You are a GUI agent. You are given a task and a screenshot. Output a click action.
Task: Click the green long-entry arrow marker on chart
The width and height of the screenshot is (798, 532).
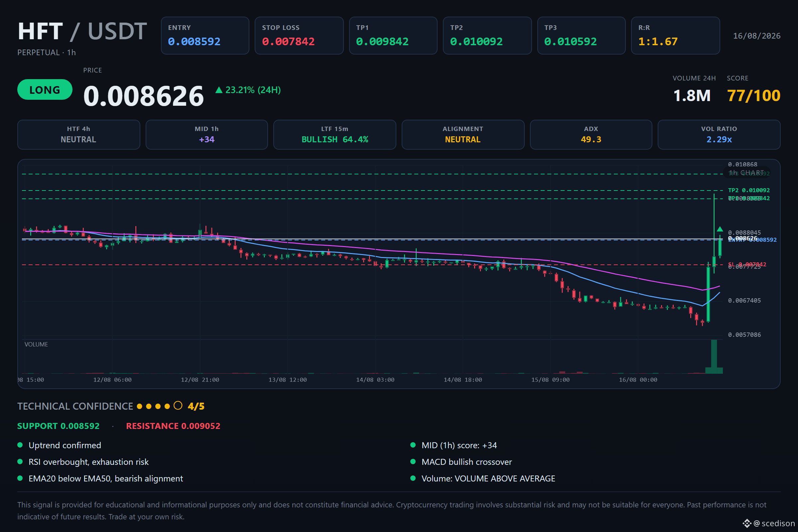coord(720,229)
